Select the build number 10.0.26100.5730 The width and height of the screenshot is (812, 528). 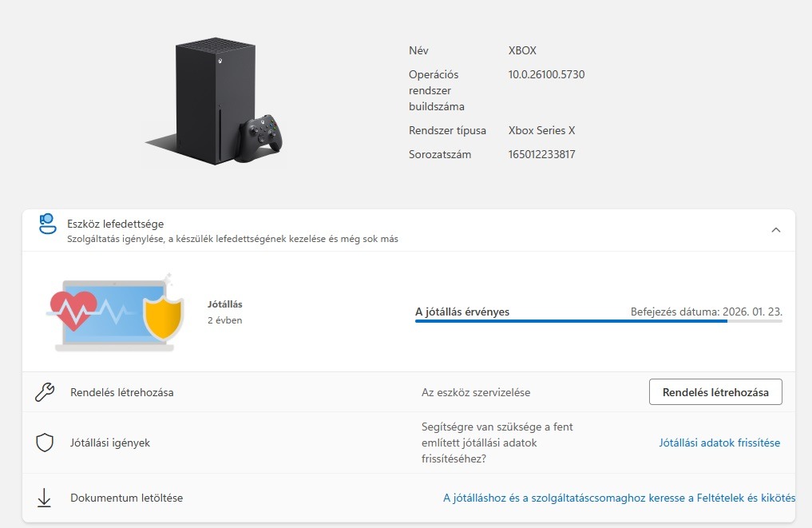(x=546, y=74)
